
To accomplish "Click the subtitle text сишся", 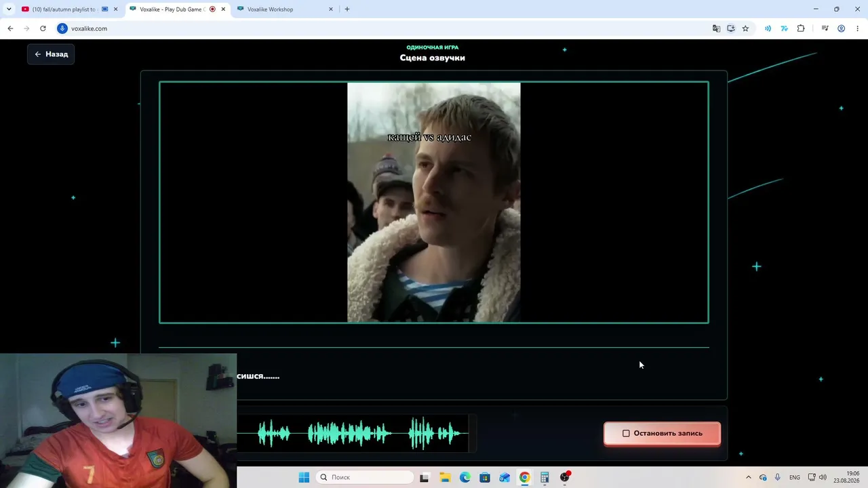I will [258, 376].
